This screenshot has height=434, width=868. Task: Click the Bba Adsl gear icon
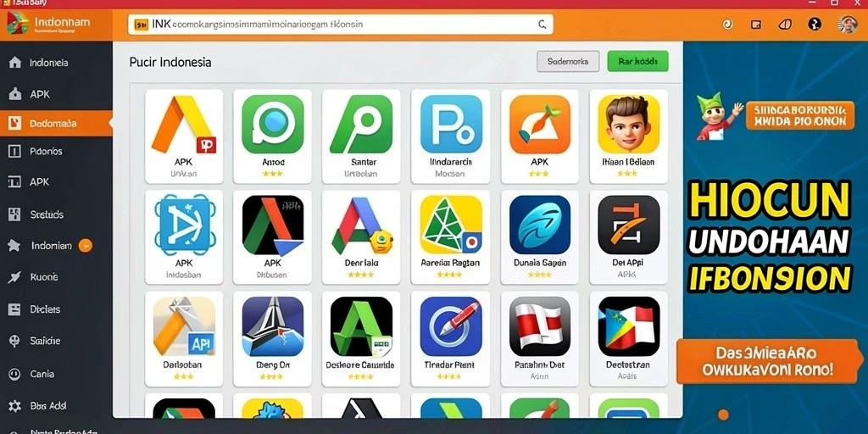click(14, 406)
